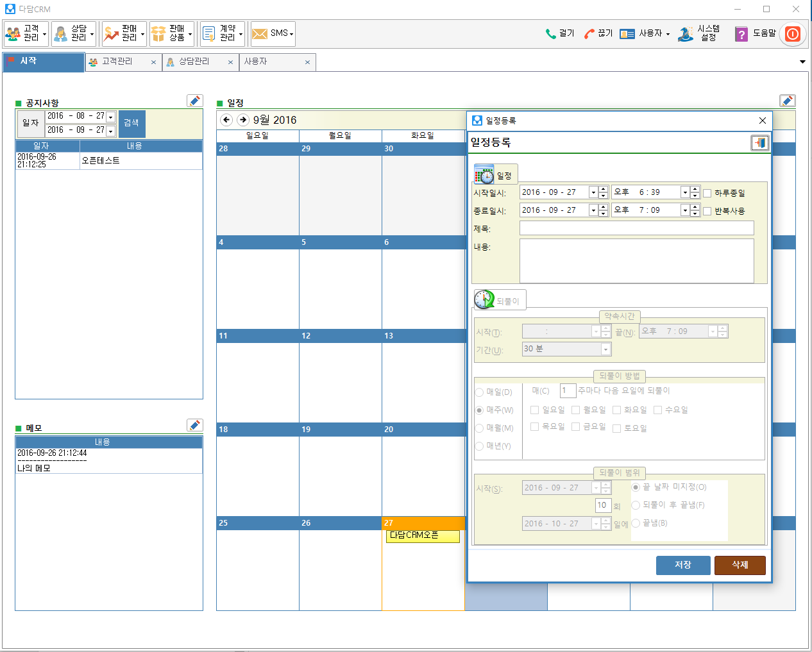
Task: Click the 판매관리 chart icon
Action: [112, 33]
